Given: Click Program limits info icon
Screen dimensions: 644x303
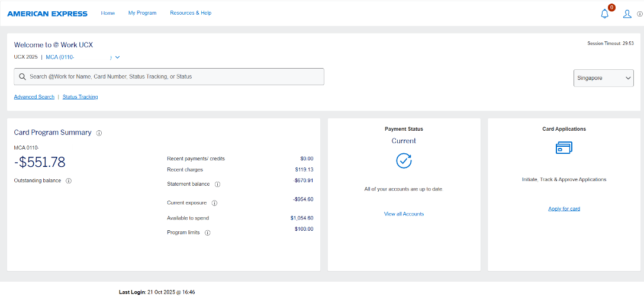Looking at the screenshot, I should click(x=207, y=233).
